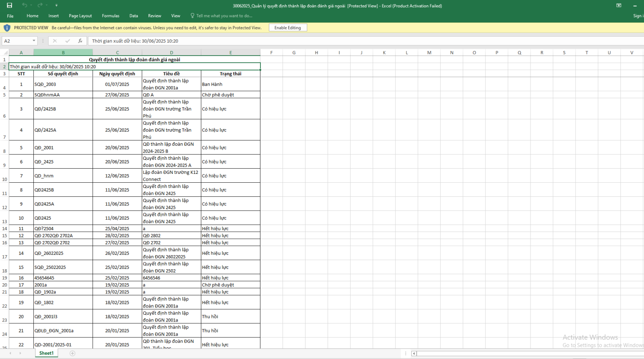Screen dimensions: 644x359
Task: Open the Formulas ribbon tab
Action: (x=110, y=16)
